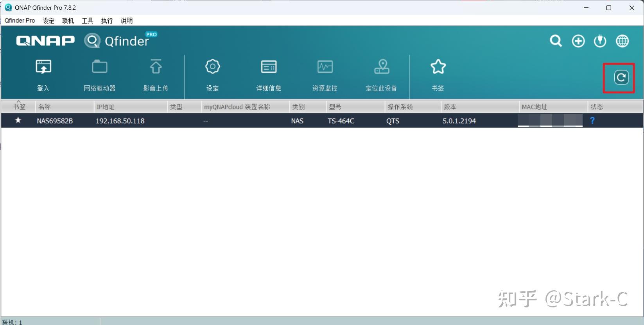Open the search magnifier icon
The image size is (644, 325).
pos(556,41)
